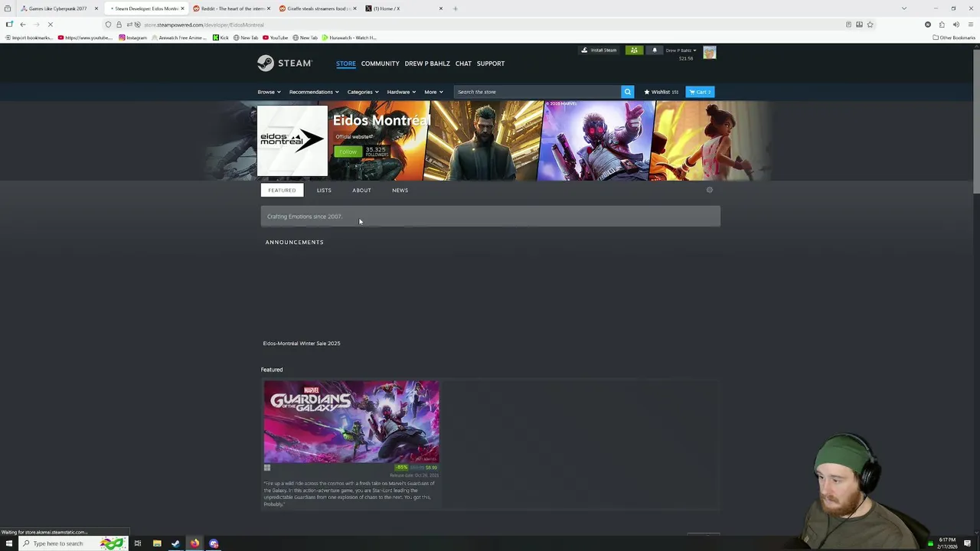980x551 pixels.
Task: Click the Steam logo
Action: click(x=285, y=63)
